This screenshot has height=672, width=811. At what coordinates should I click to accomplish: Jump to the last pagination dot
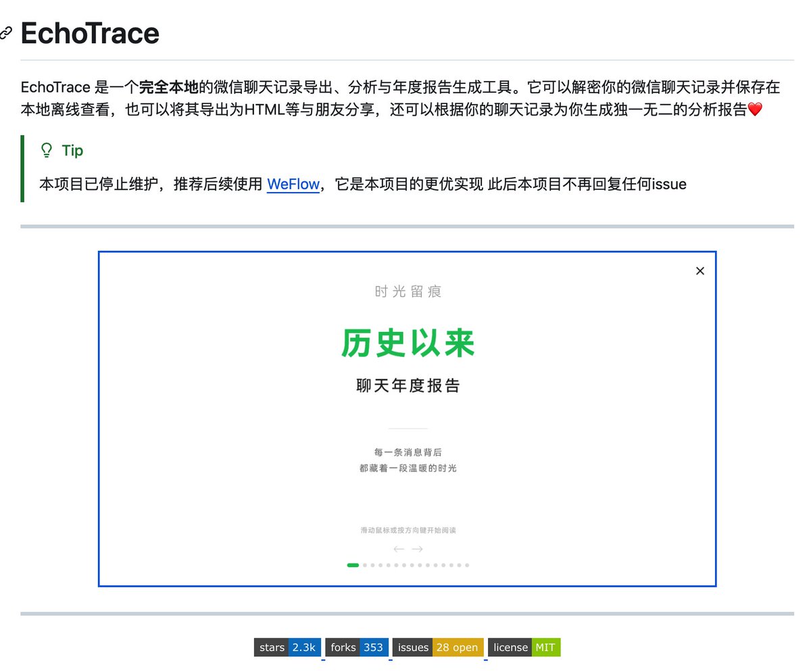[x=467, y=565]
